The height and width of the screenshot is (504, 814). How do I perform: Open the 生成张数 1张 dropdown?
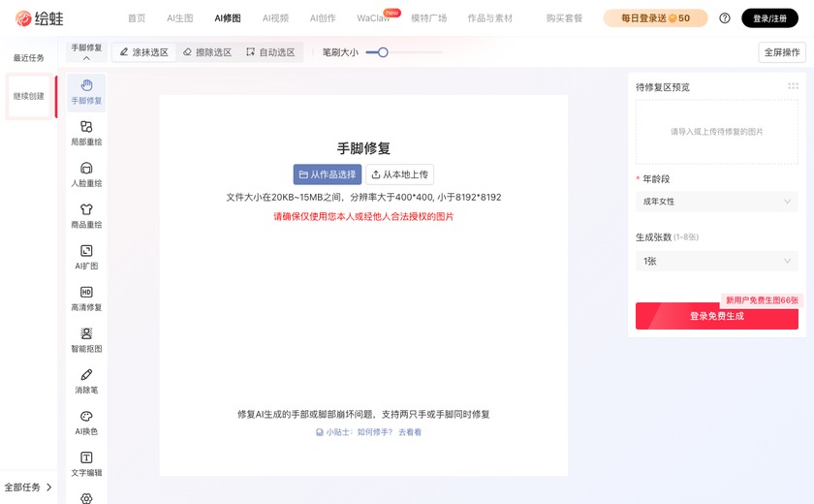717,261
